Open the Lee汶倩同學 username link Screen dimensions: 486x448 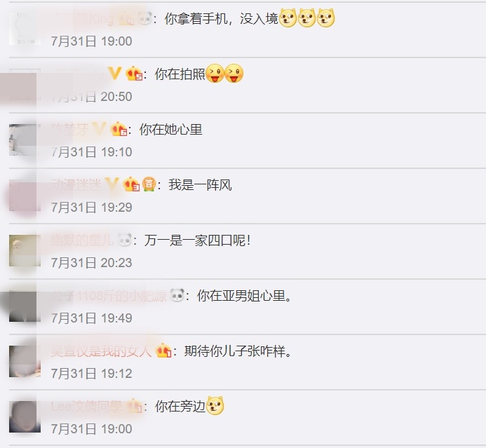pos(86,406)
